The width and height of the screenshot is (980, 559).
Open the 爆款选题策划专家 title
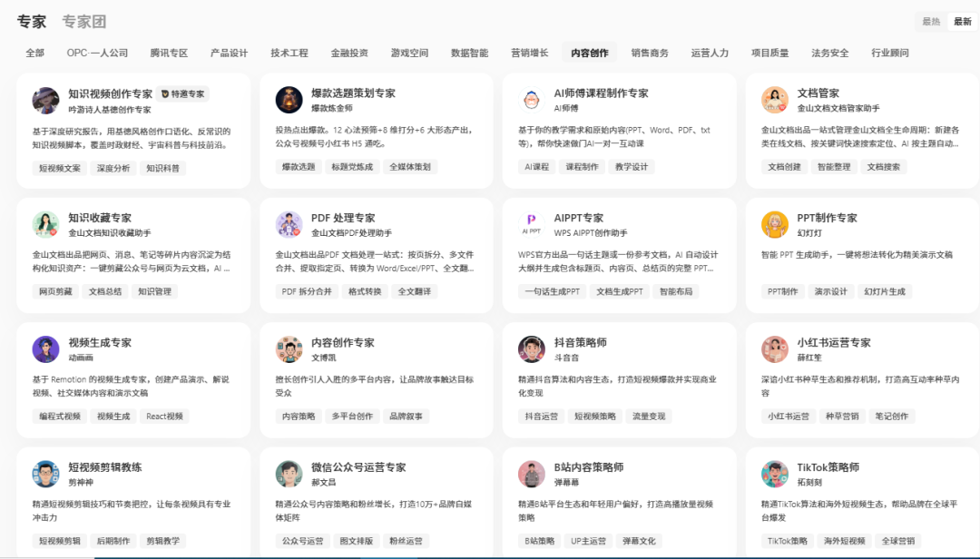coord(353,93)
